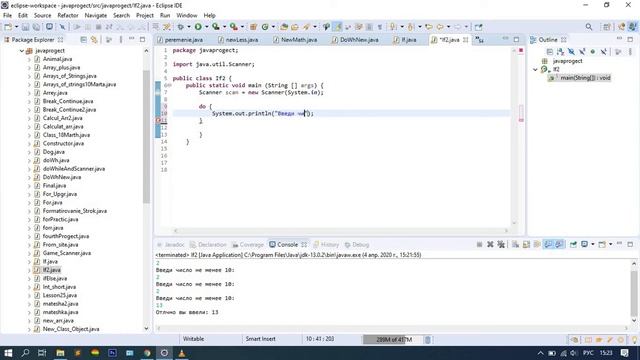Screen dimensions: 640x360
Task: Open the Navigate menu
Action: pyautogui.click(x=96, y=16)
